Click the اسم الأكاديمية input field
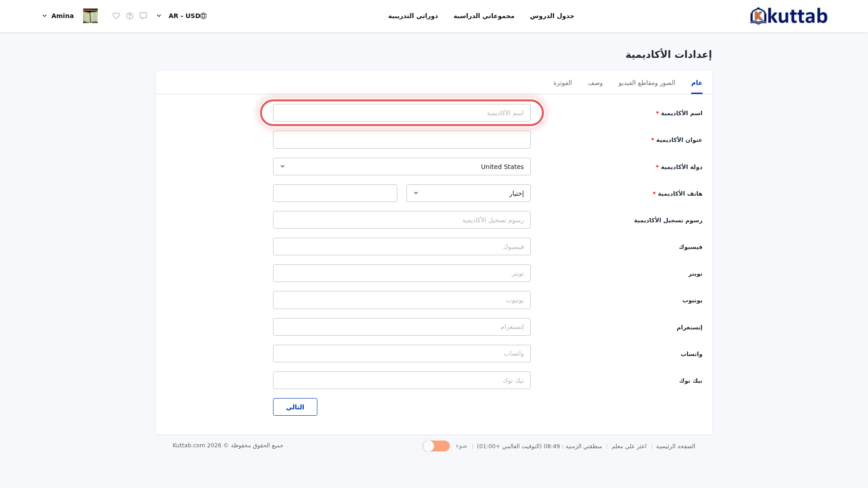 [x=402, y=113]
